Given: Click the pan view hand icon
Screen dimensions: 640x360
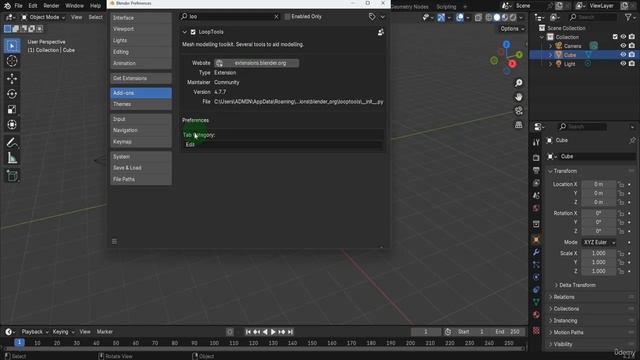Looking at the screenshot, I should 518,97.
